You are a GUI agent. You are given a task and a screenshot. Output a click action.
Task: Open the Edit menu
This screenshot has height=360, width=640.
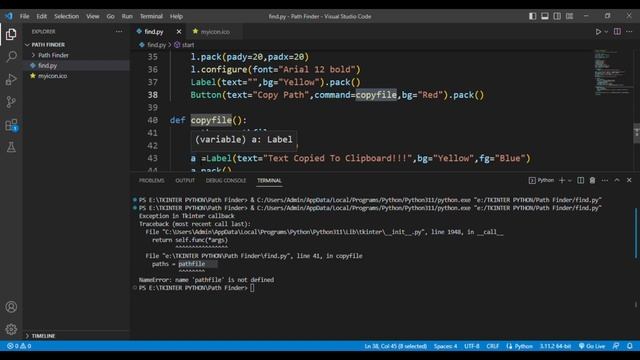[x=42, y=16]
